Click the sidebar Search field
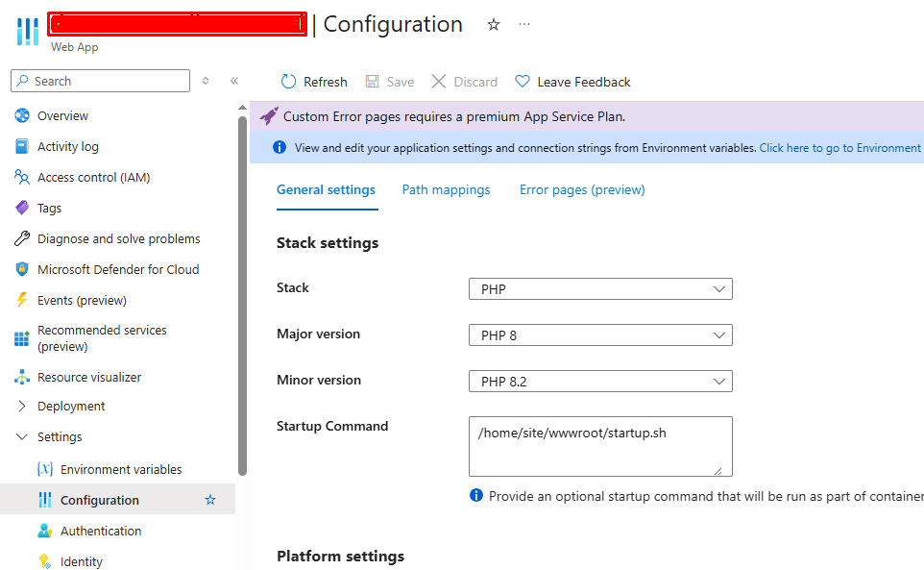 click(x=100, y=81)
